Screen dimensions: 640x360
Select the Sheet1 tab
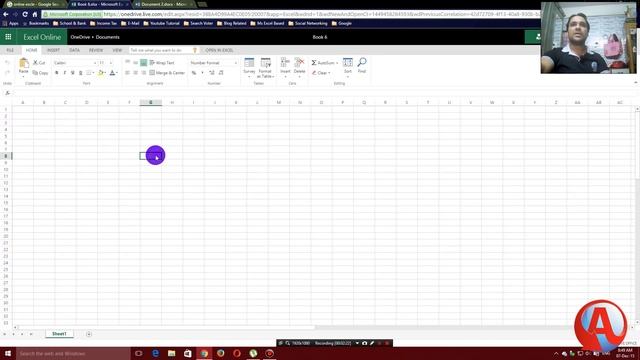point(59,334)
